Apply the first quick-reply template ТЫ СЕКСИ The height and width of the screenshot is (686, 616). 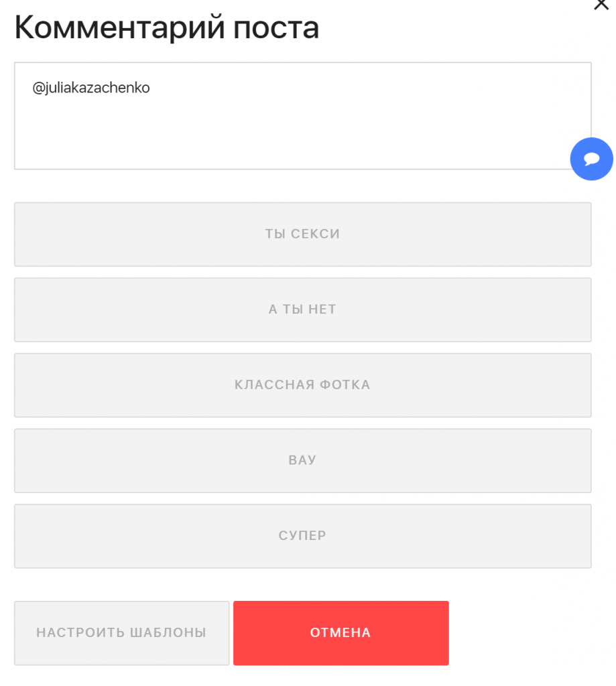(x=302, y=234)
